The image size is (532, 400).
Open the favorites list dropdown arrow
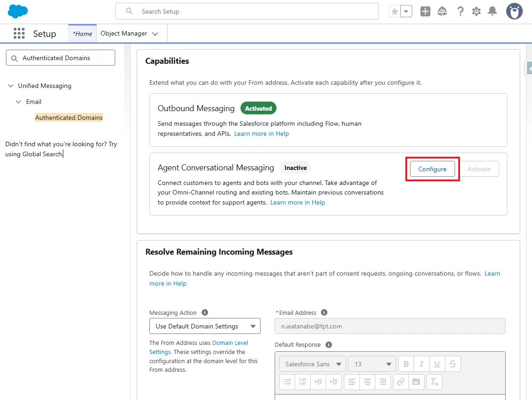(406, 11)
